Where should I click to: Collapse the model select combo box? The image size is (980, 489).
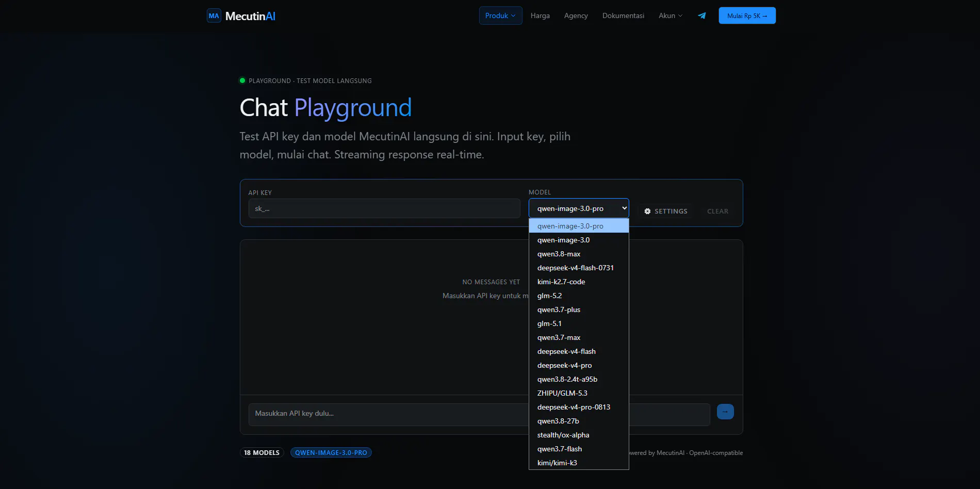(x=579, y=208)
